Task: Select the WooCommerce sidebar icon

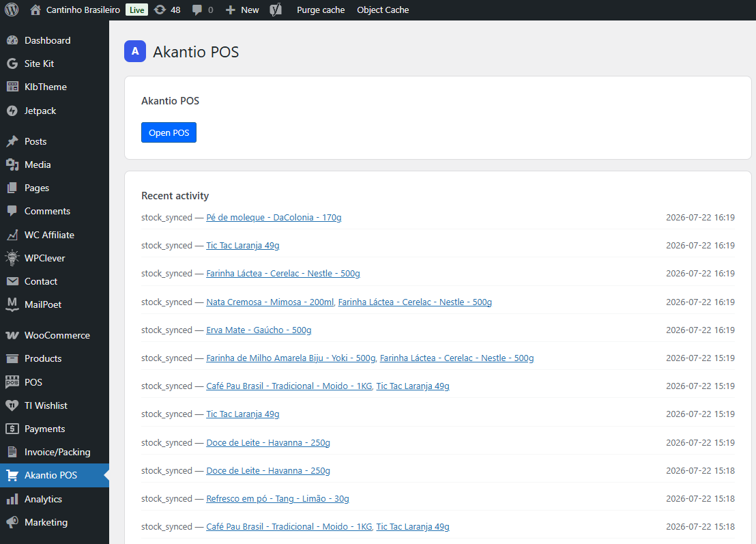Action: pyautogui.click(x=12, y=335)
